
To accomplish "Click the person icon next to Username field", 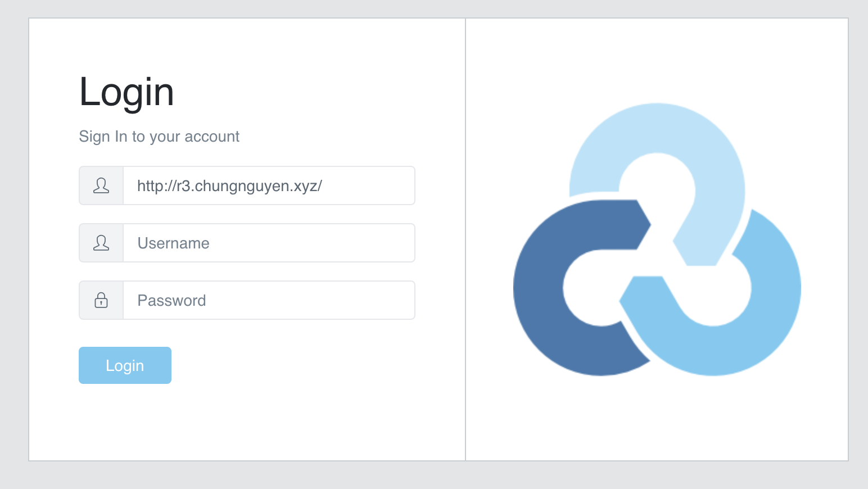I will 101,243.
